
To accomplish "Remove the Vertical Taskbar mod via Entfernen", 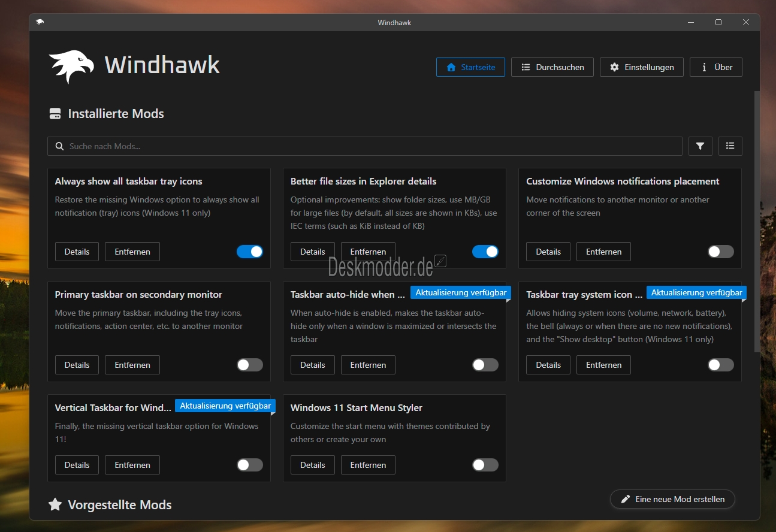I will pos(132,465).
